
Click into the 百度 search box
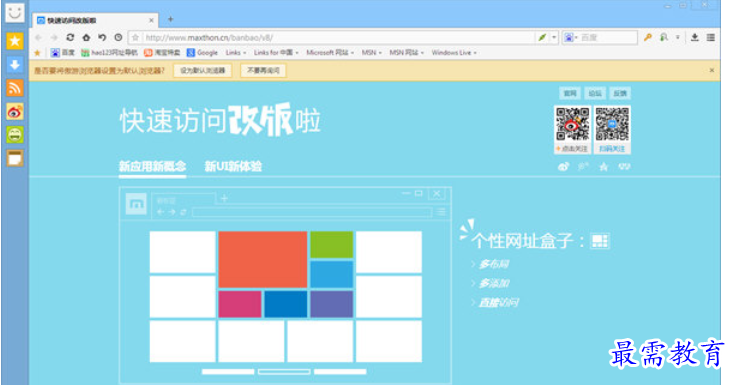tap(608, 37)
